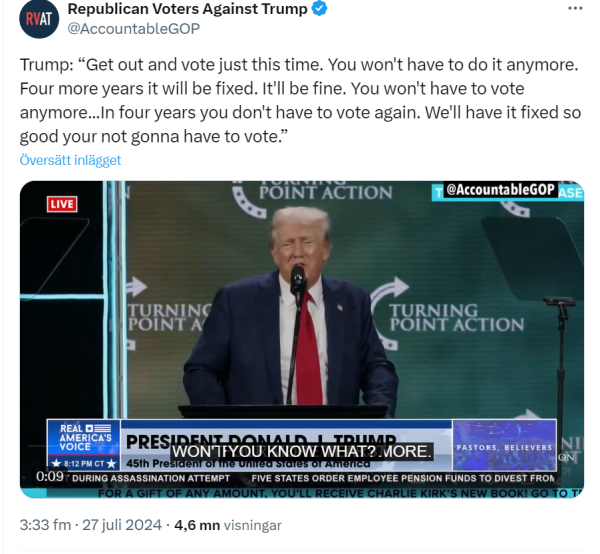Click the Real America's Voice logo

tap(84, 437)
